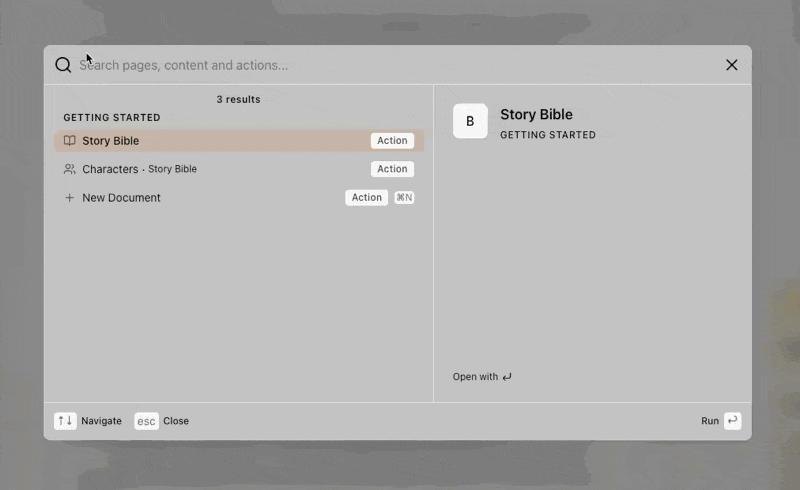800x490 pixels.
Task: Click the B avatar tile in preview
Action: pos(470,121)
